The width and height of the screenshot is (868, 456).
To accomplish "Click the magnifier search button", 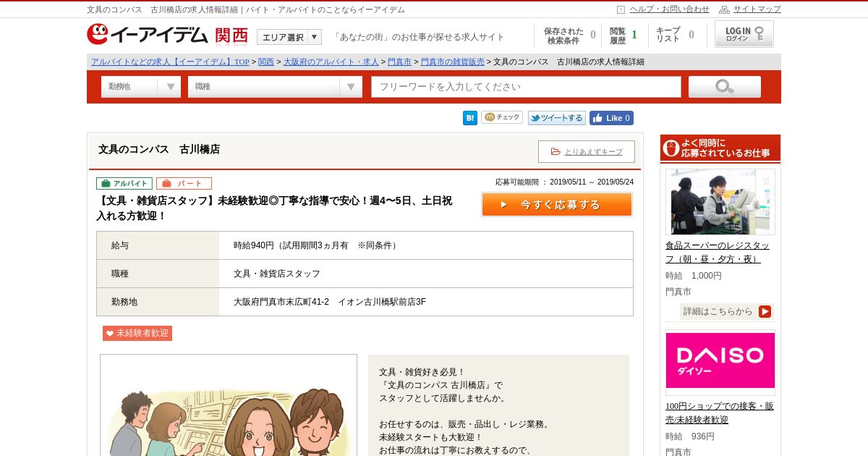I will pyautogui.click(x=724, y=87).
